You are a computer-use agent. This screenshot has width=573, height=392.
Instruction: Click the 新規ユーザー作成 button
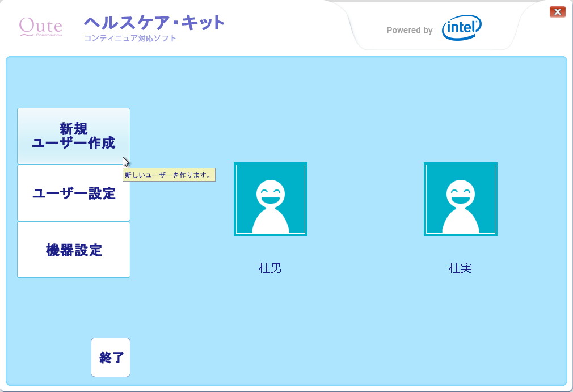coord(73,136)
